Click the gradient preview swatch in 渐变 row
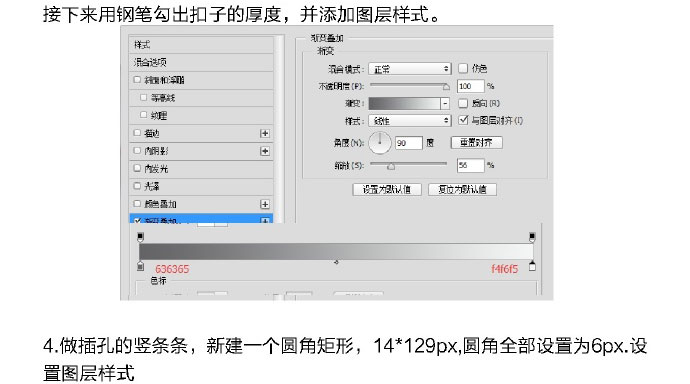This screenshot has width=690, height=384. coord(404,103)
